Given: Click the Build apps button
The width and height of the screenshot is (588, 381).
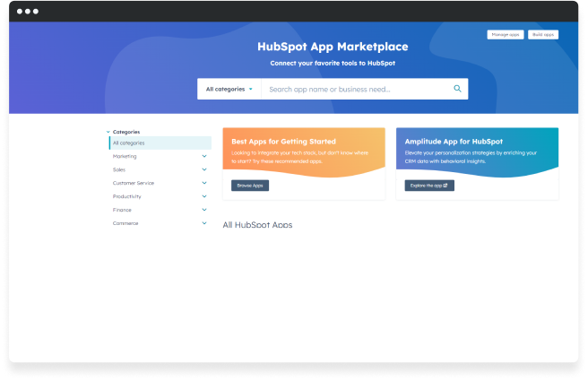Looking at the screenshot, I should coord(543,34).
